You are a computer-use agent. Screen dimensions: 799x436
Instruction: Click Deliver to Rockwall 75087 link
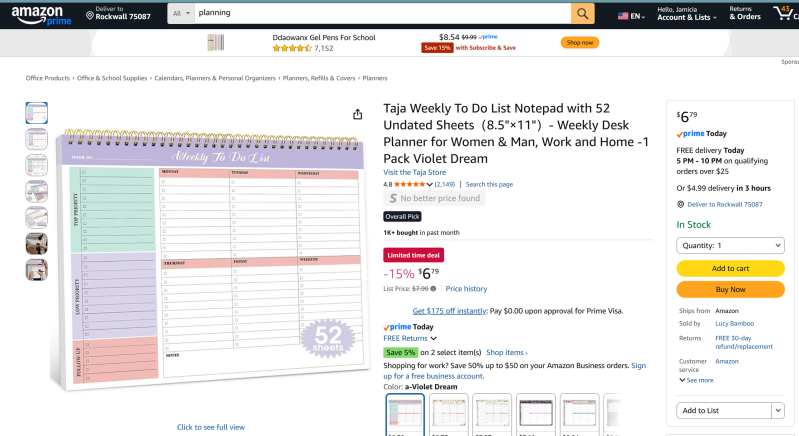[x=725, y=204]
